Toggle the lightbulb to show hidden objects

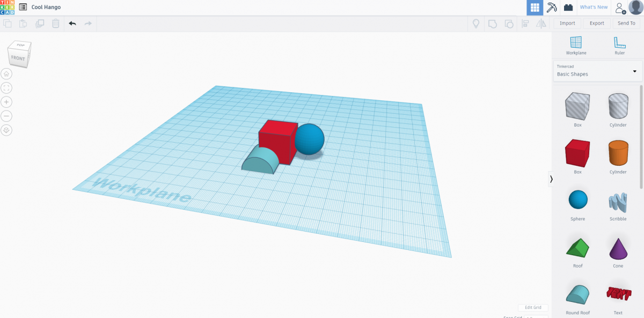point(476,24)
